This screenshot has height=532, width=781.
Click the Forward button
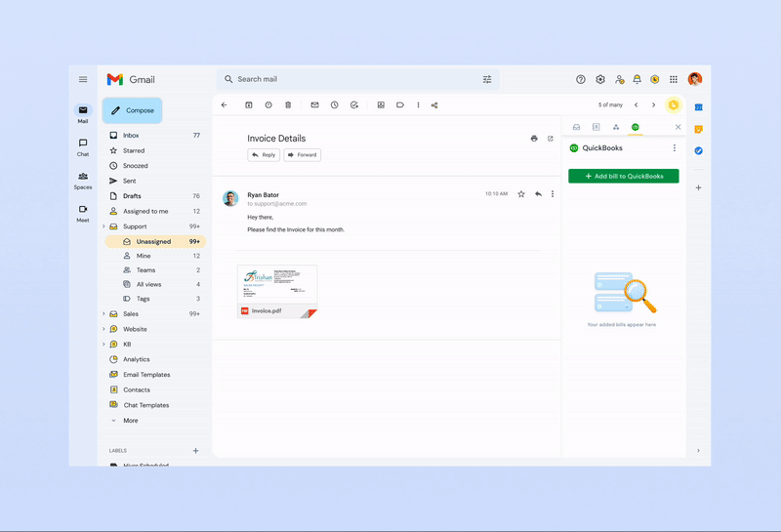click(x=303, y=155)
